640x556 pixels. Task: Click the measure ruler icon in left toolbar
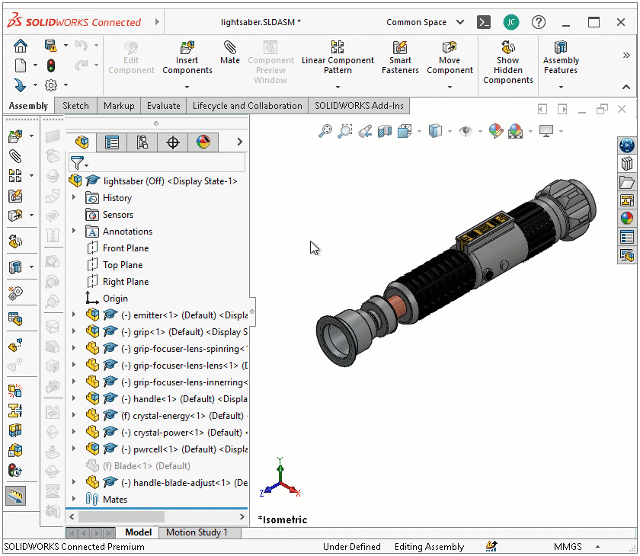click(16, 496)
